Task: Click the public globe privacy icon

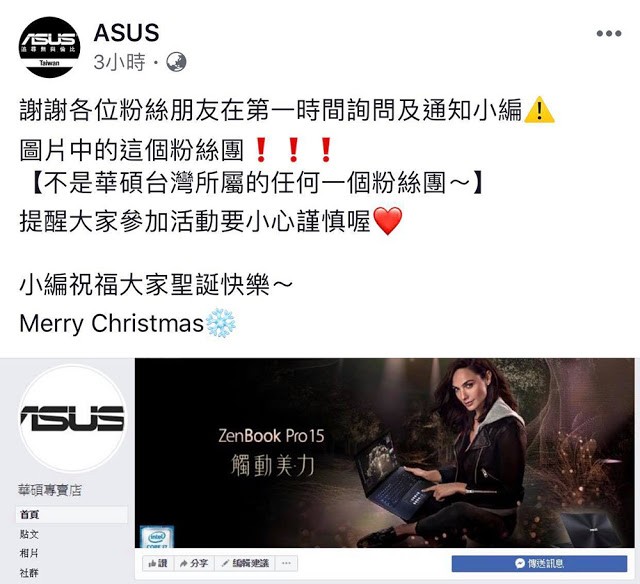Action: point(176,62)
